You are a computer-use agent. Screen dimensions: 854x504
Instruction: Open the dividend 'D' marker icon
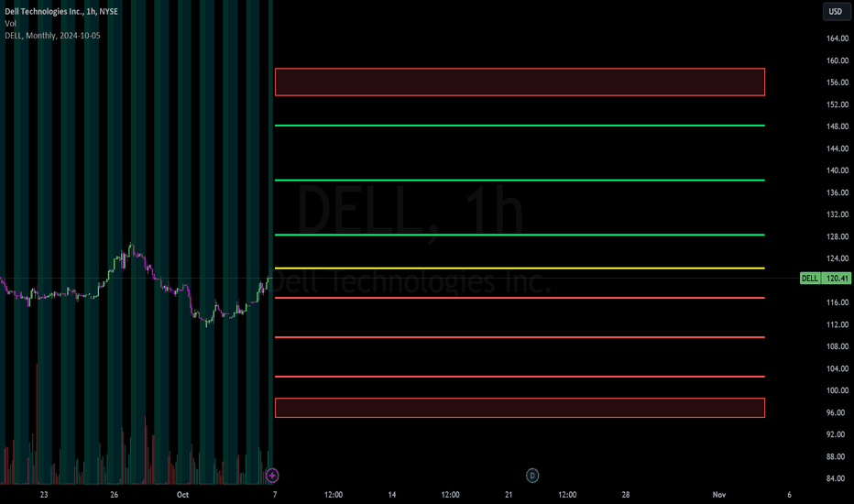tap(532, 476)
